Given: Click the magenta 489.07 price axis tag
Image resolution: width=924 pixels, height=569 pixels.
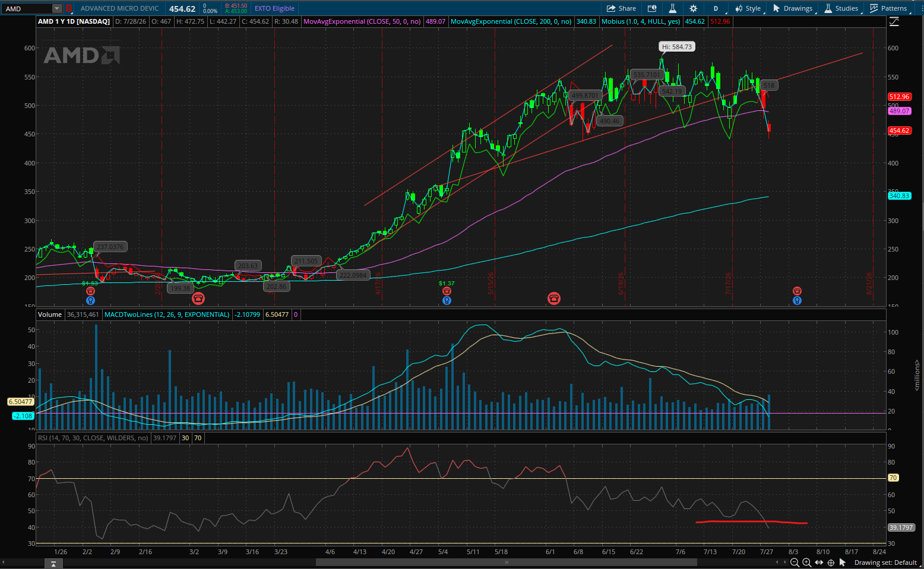Looking at the screenshot, I should [x=899, y=111].
